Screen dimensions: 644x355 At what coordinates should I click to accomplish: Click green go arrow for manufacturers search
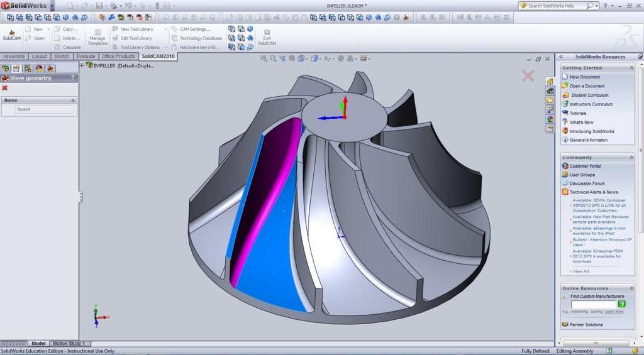622,303
